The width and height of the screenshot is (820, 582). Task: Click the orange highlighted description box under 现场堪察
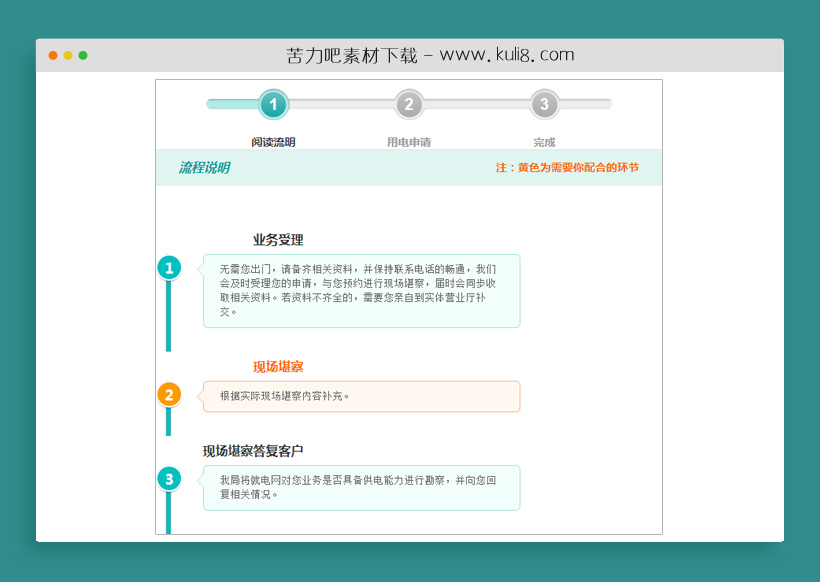(360, 396)
